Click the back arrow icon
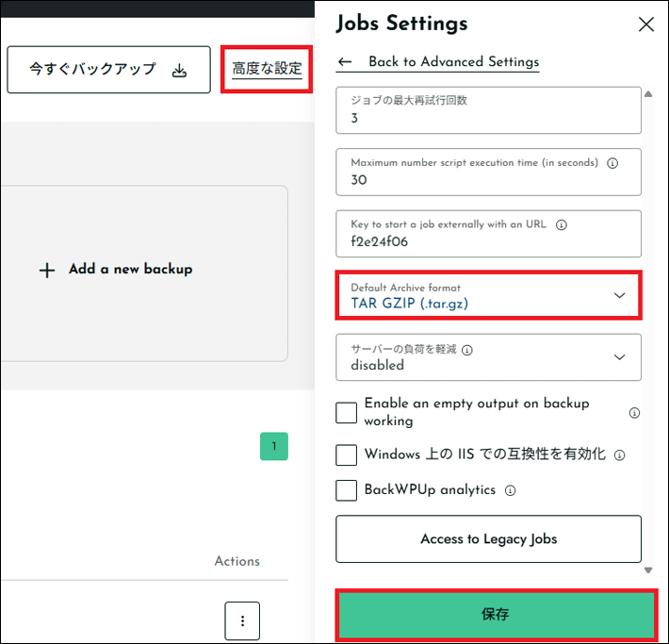The height and width of the screenshot is (644, 669). (x=345, y=62)
